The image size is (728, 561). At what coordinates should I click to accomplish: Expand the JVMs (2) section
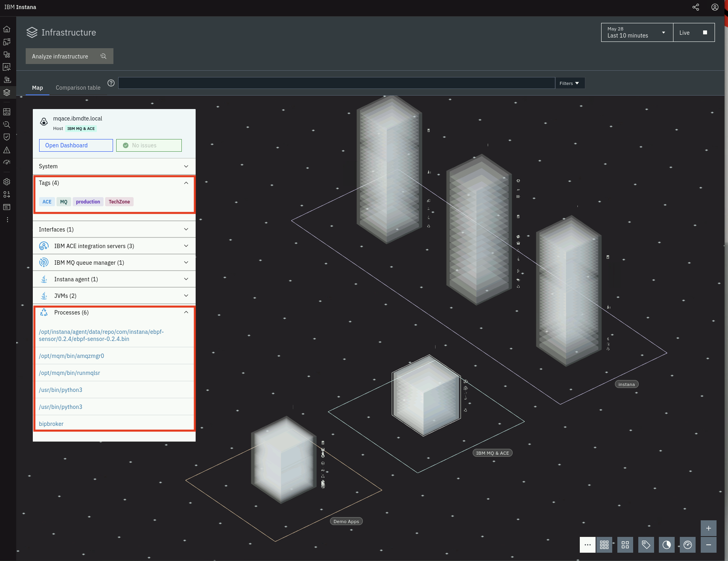[114, 296]
